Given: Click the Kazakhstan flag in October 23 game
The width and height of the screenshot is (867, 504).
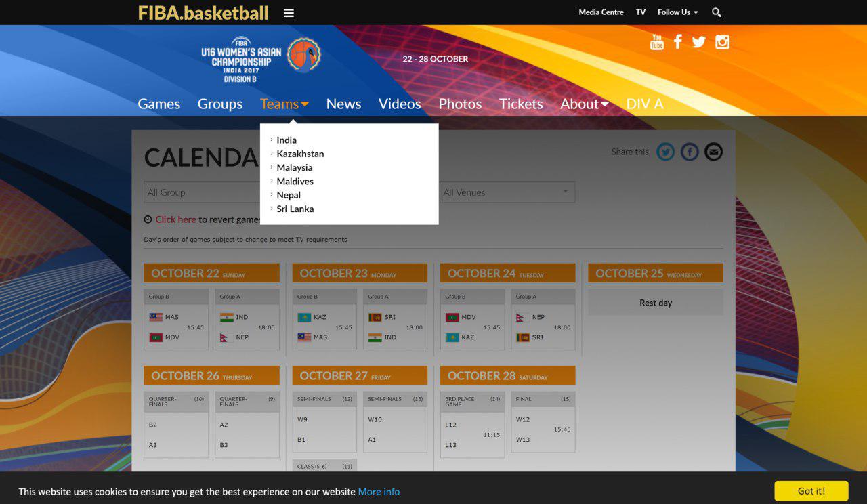Looking at the screenshot, I should tap(304, 317).
